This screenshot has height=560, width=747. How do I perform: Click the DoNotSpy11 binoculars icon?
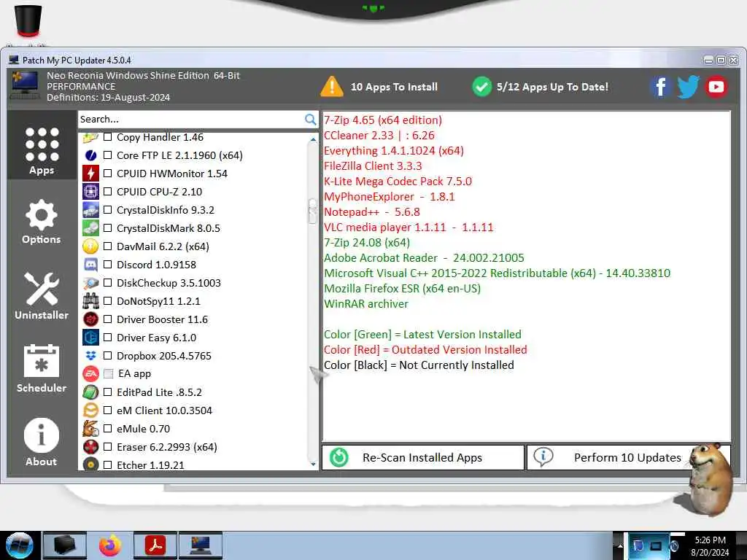pos(90,301)
